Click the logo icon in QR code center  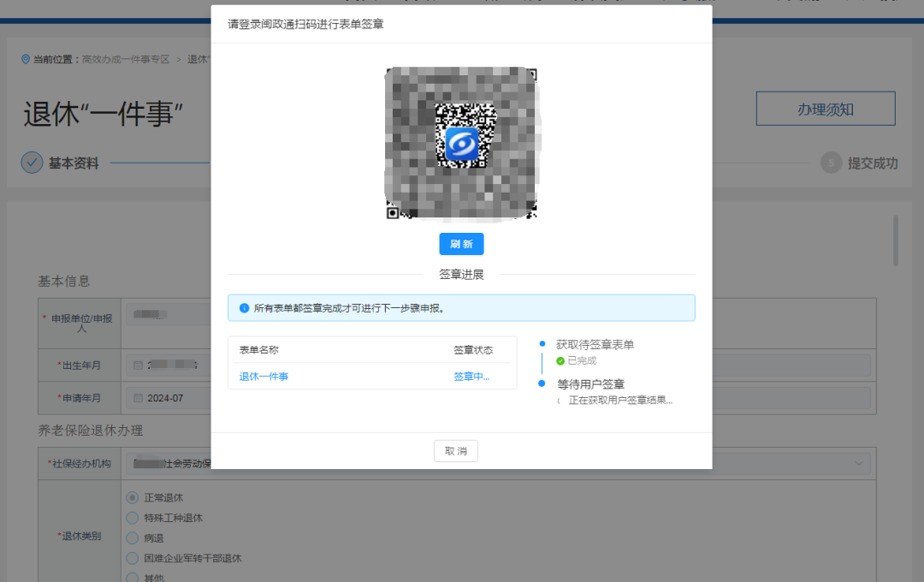pos(461,144)
